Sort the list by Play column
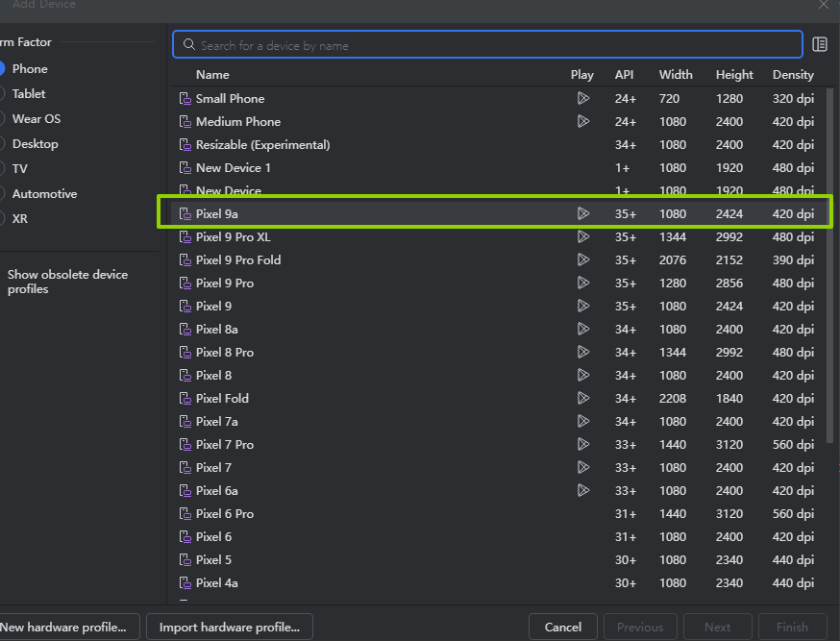Screen dimensions: 840x641 pyautogui.click(x=581, y=75)
